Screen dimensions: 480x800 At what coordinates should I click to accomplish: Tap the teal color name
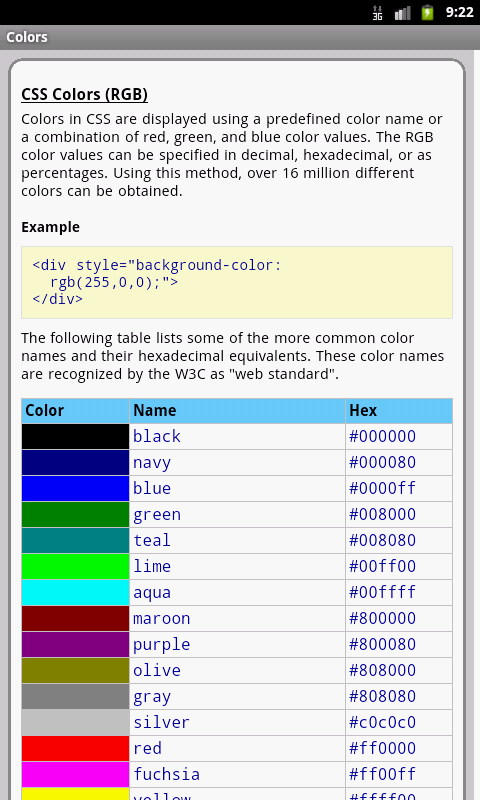151,540
